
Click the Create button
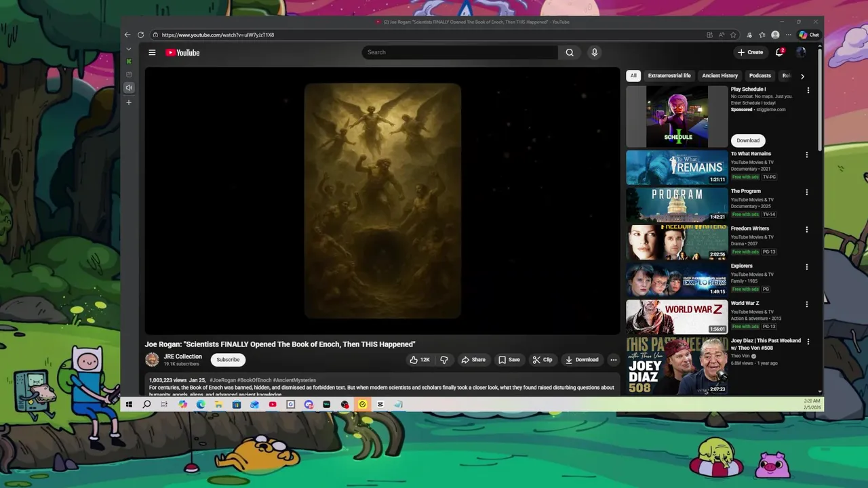pos(751,52)
